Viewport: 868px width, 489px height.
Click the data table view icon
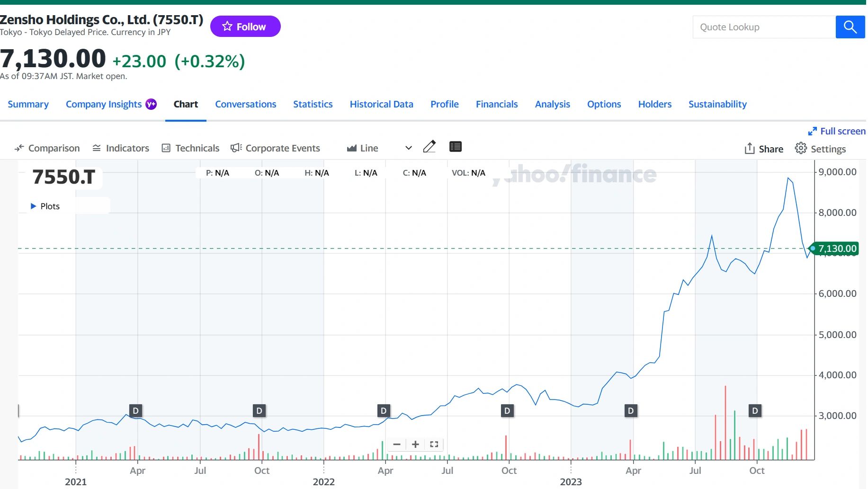pyautogui.click(x=455, y=147)
